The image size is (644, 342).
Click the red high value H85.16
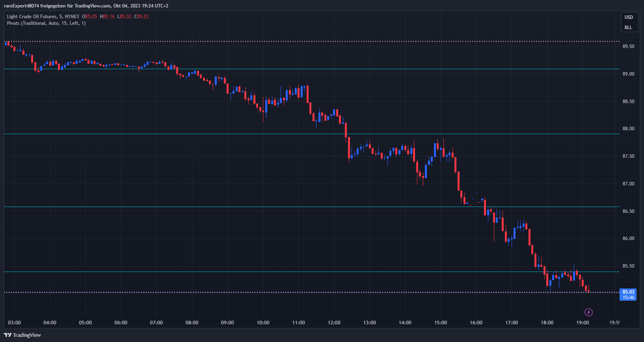[107, 17]
